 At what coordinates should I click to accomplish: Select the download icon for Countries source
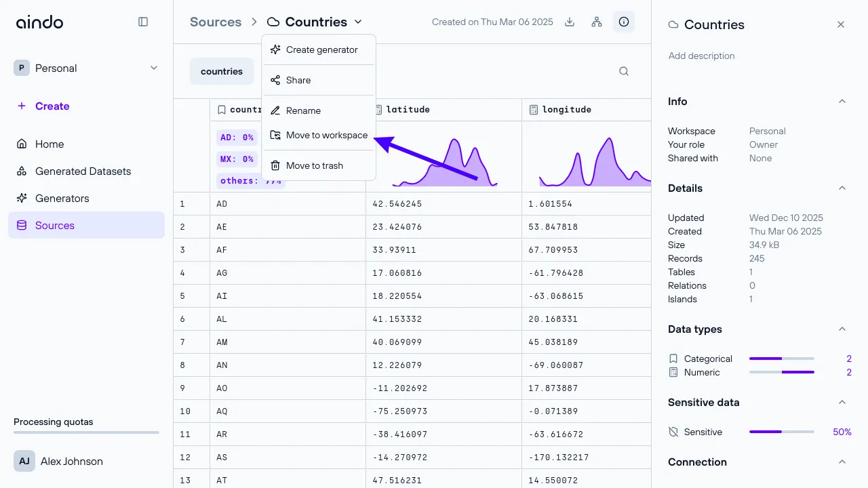coord(570,22)
